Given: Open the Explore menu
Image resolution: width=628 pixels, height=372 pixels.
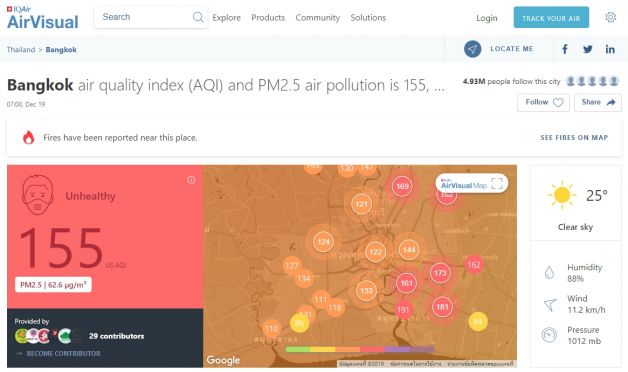Looking at the screenshot, I should click(227, 18).
